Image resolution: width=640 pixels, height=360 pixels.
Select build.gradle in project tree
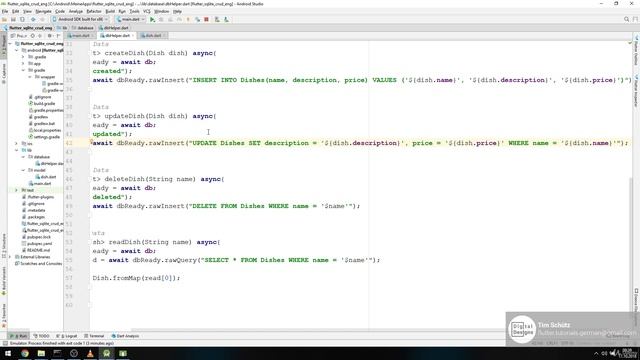click(42, 103)
